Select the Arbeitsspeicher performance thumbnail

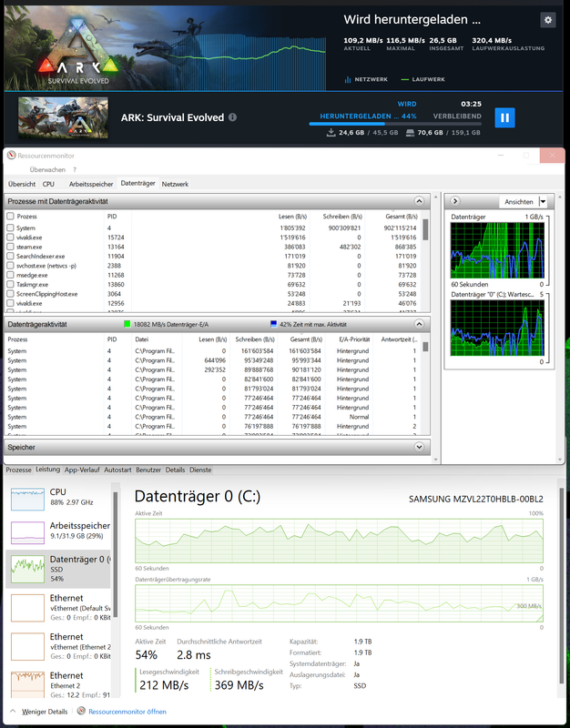coord(28,532)
